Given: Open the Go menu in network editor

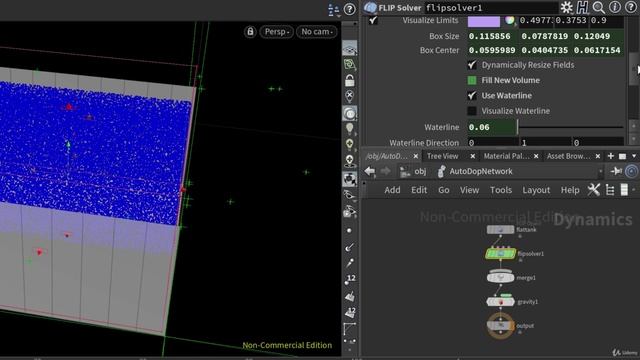Looking at the screenshot, I should (444, 190).
